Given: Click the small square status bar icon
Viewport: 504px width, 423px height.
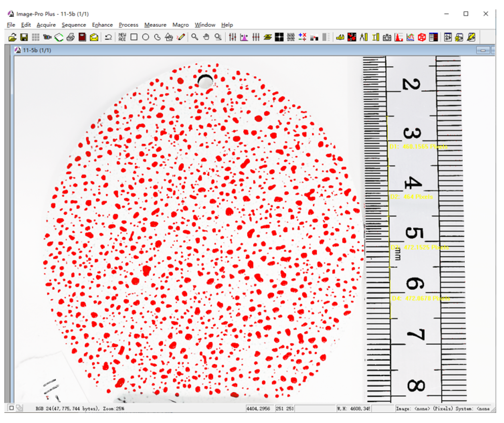Looking at the screenshot, I should 11,408.
